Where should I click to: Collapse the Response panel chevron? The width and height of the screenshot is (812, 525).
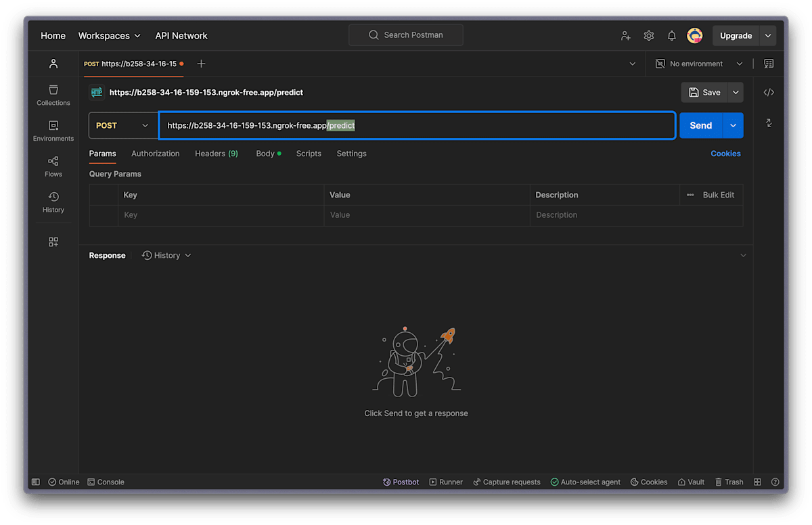coord(743,256)
